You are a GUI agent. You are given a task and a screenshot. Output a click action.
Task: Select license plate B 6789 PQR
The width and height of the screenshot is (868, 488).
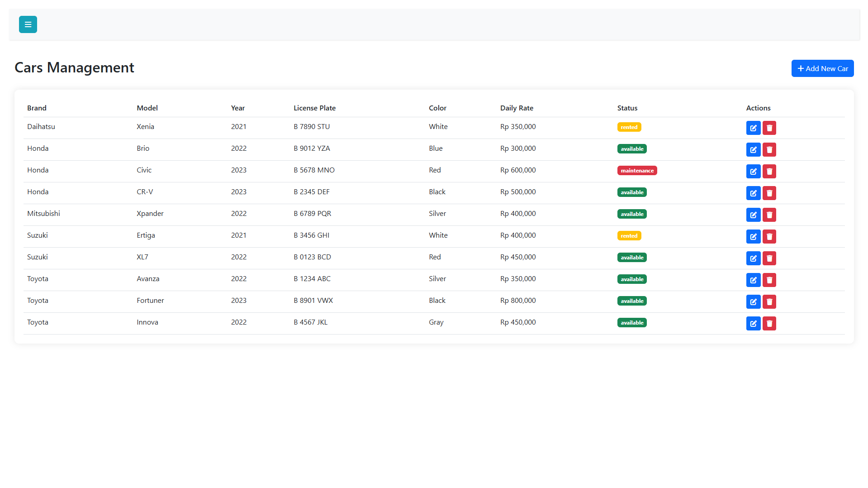pyautogui.click(x=312, y=214)
